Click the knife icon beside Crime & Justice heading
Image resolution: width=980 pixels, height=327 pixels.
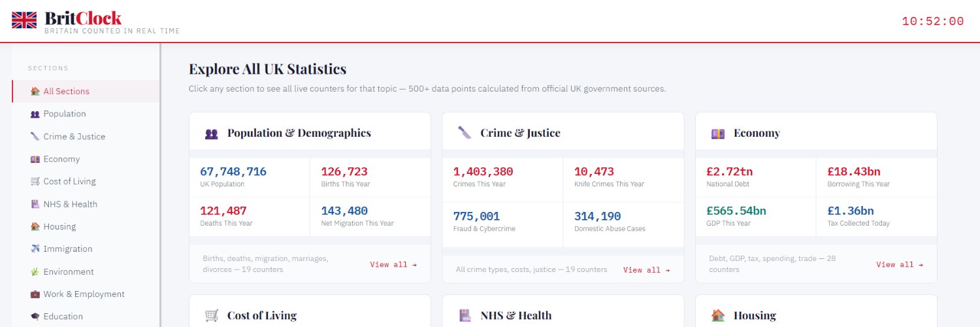[465, 133]
